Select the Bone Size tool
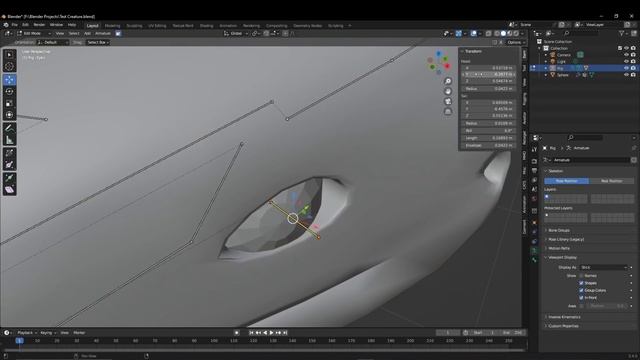640x360 pixels. tap(9, 165)
